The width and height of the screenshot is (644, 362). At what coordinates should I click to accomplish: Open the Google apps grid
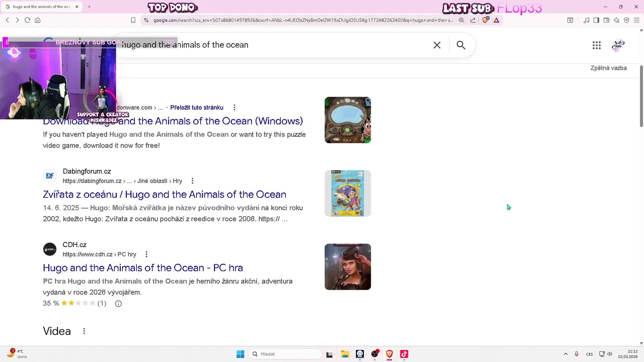tap(597, 45)
